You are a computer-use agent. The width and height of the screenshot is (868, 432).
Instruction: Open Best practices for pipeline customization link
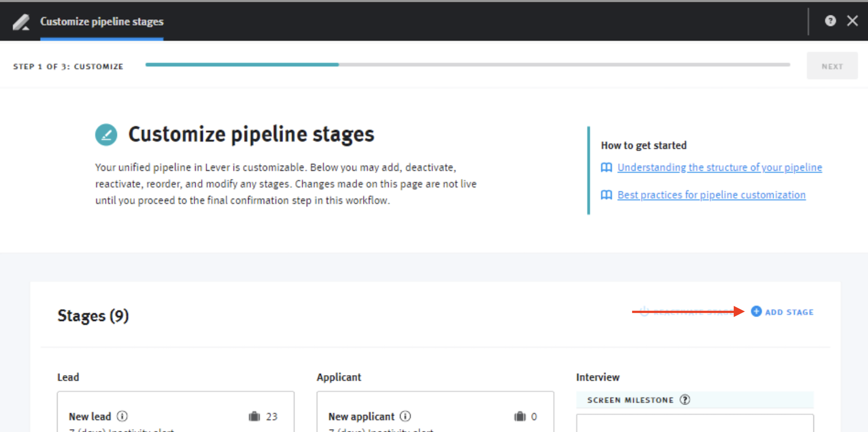[x=711, y=195]
